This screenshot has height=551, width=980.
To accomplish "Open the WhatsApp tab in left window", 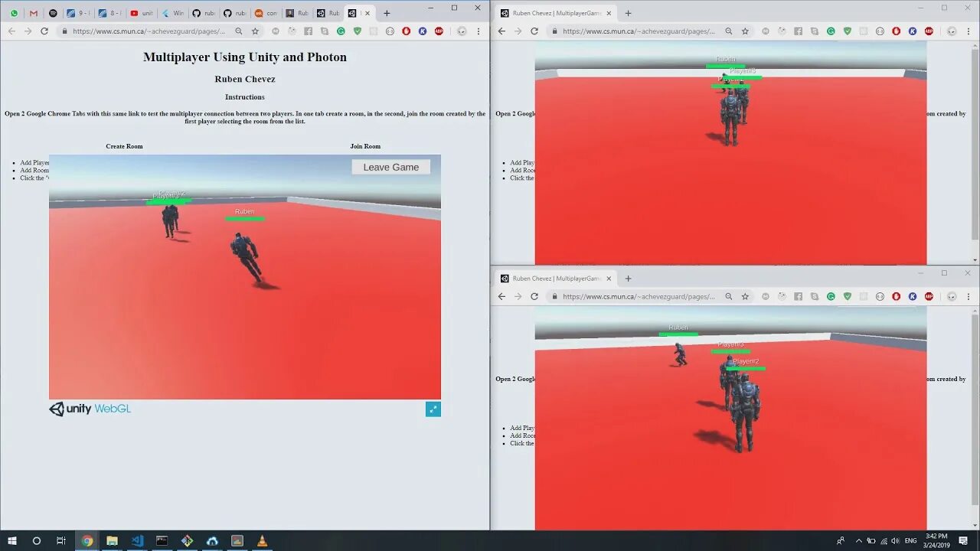I will click(x=14, y=13).
